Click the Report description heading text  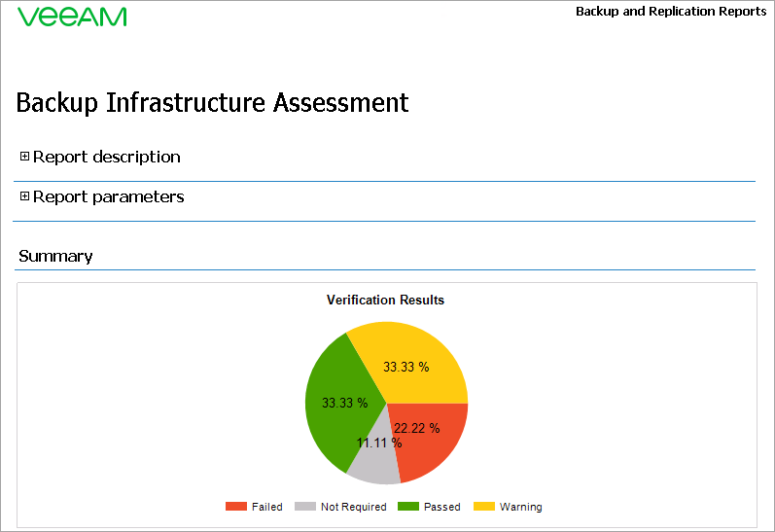107,157
